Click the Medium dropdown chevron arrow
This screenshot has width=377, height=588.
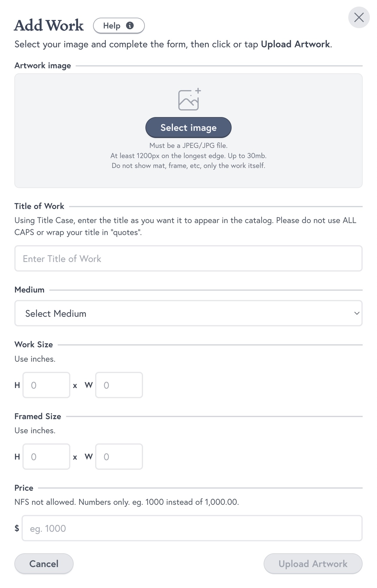(357, 313)
